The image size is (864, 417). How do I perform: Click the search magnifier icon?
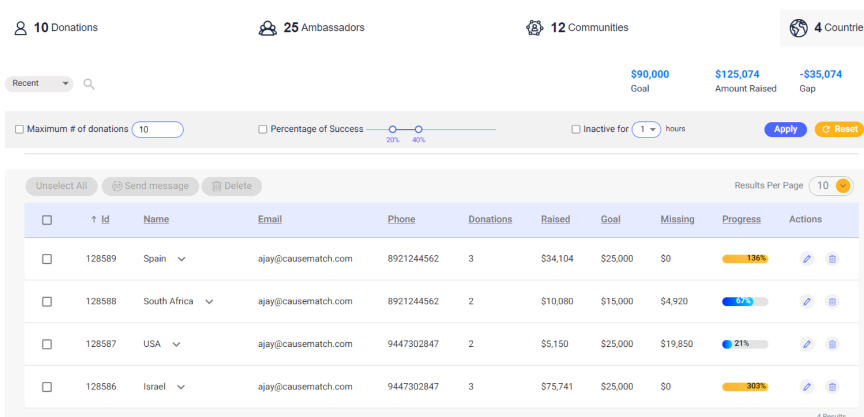89,84
